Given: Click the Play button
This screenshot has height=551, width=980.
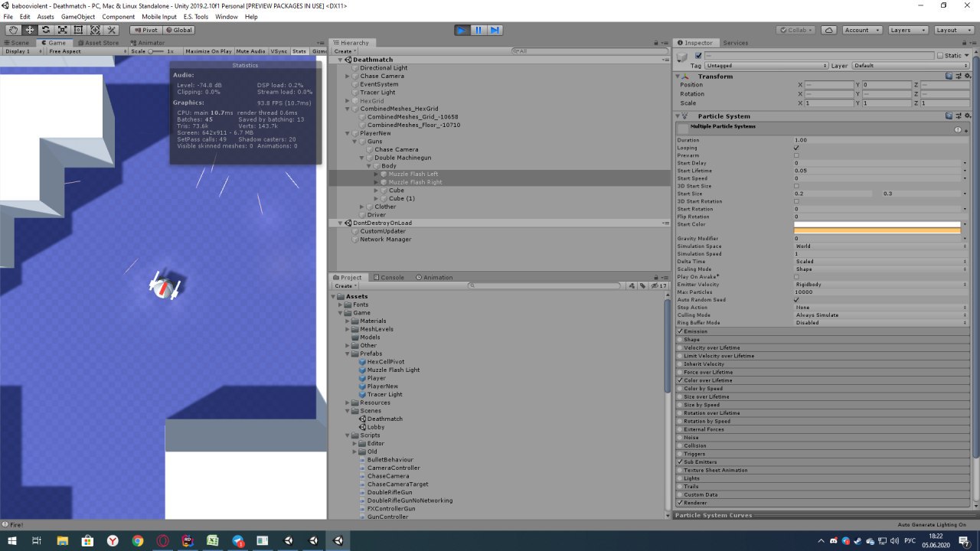Looking at the screenshot, I should (x=462, y=30).
